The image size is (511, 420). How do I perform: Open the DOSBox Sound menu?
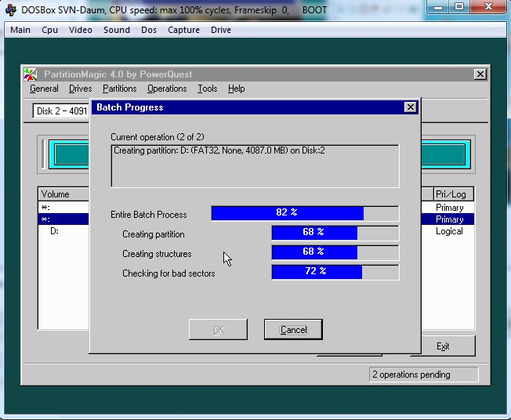(x=117, y=30)
